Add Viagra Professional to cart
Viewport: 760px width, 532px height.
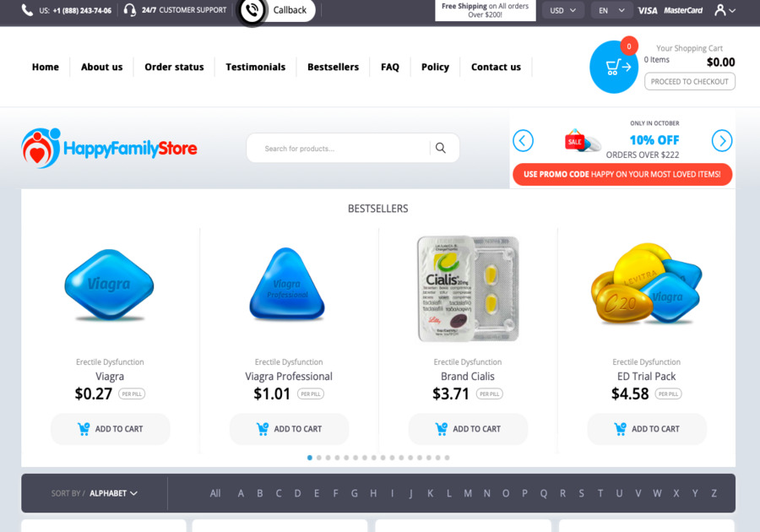point(289,429)
